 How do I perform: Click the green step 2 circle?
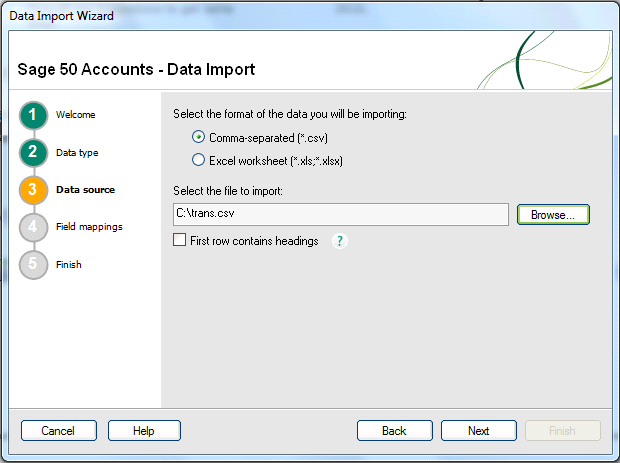click(32, 152)
